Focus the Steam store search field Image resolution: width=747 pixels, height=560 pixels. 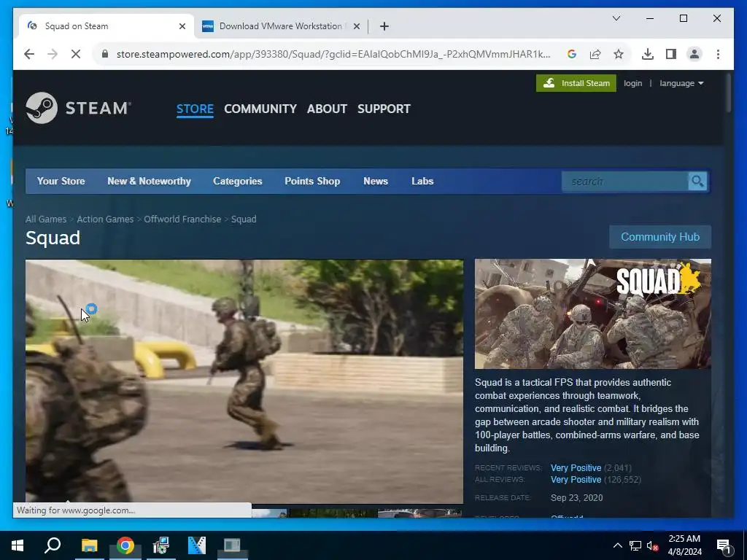(x=624, y=181)
